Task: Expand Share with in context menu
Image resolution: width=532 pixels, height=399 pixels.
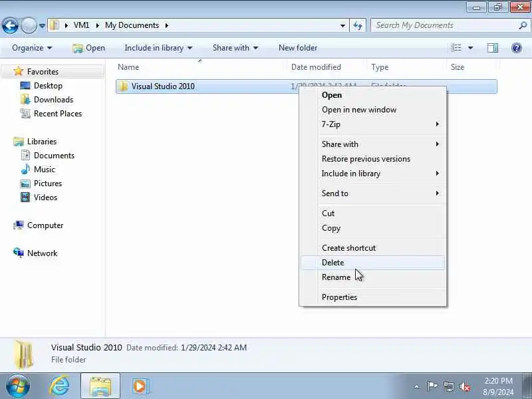Action: click(372, 144)
